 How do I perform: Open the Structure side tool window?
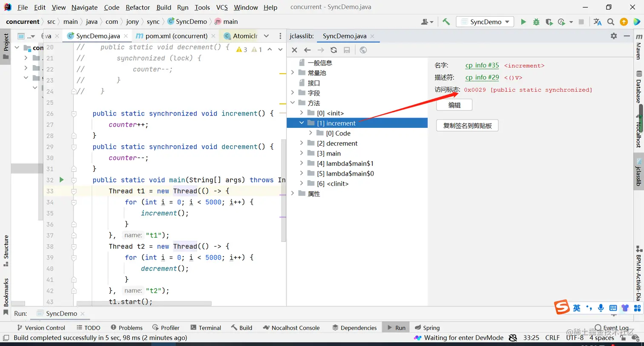point(6,251)
